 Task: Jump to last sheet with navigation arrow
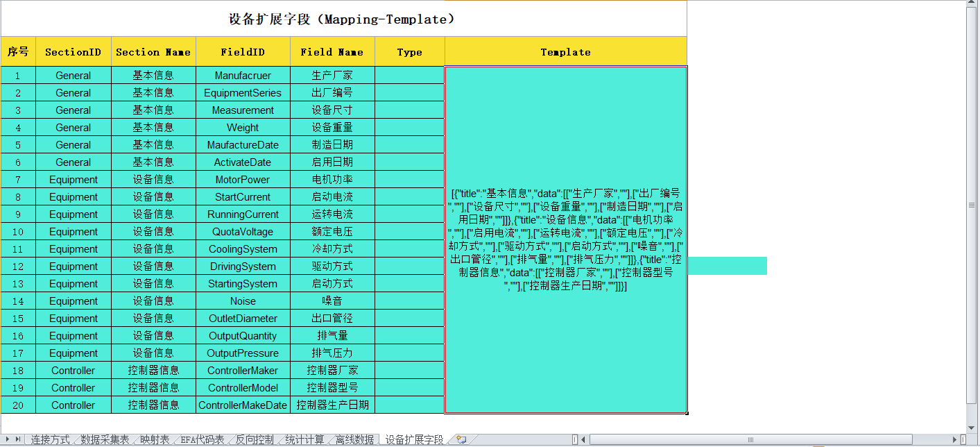coord(17,439)
